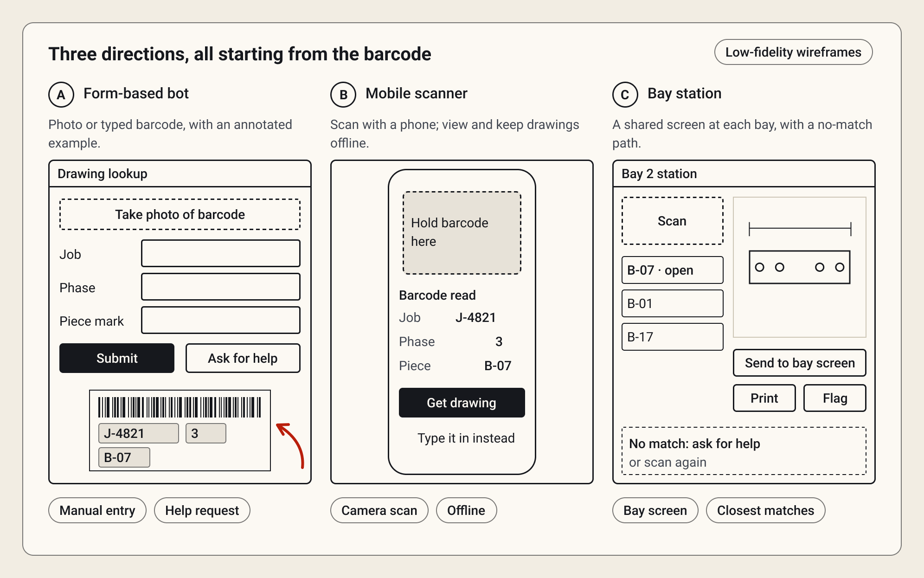Click Send to bay screen button

pyautogui.click(x=800, y=363)
